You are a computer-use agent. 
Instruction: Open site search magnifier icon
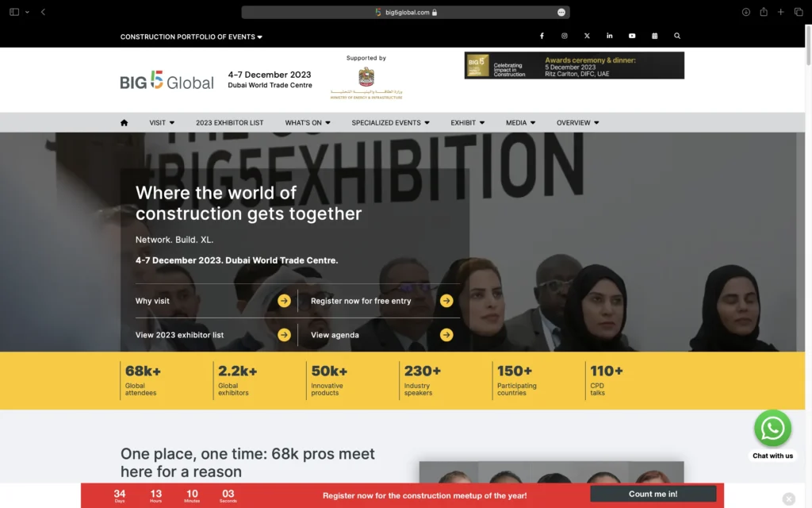(x=677, y=36)
